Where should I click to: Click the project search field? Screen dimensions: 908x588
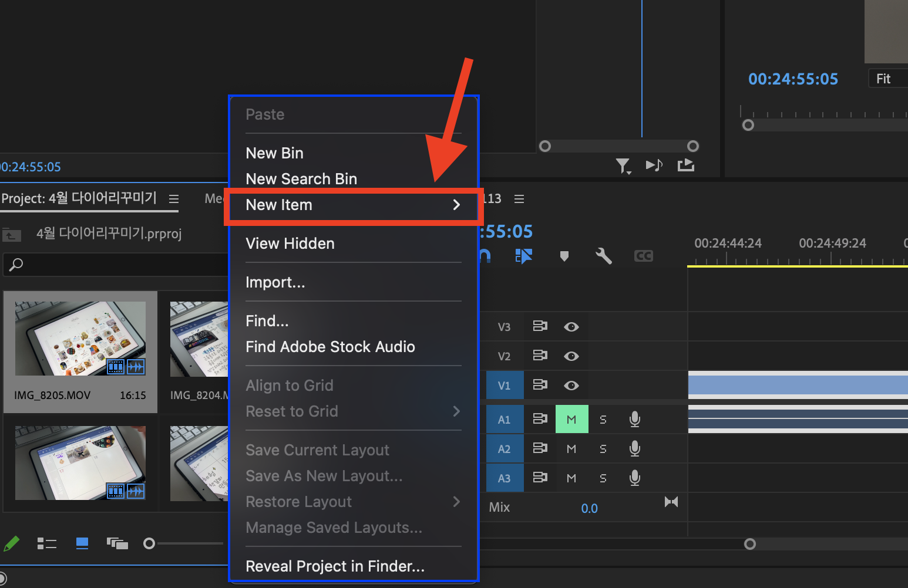click(116, 265)
